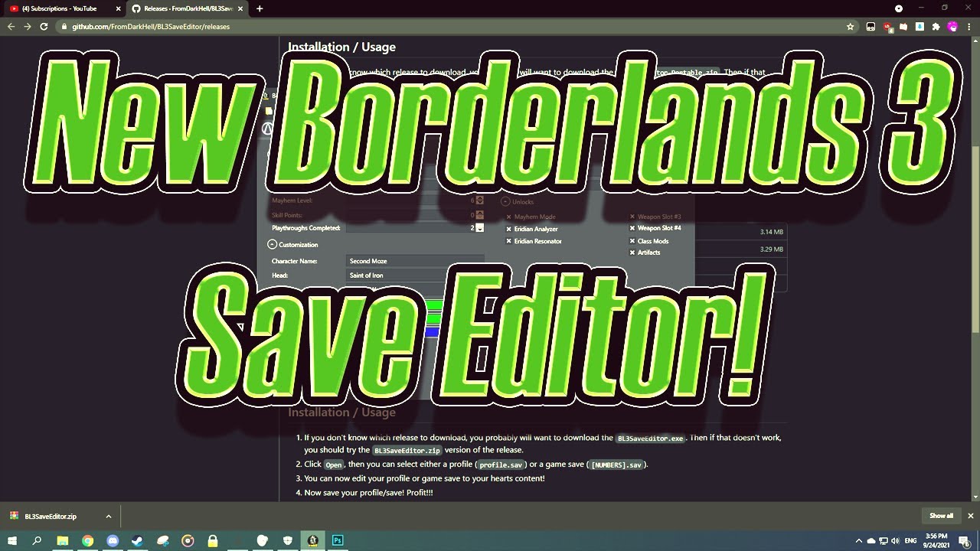Open the downloaded BL3SaveEditor.zip file
The image size is (980, 551).
click(x=51, y=517)
